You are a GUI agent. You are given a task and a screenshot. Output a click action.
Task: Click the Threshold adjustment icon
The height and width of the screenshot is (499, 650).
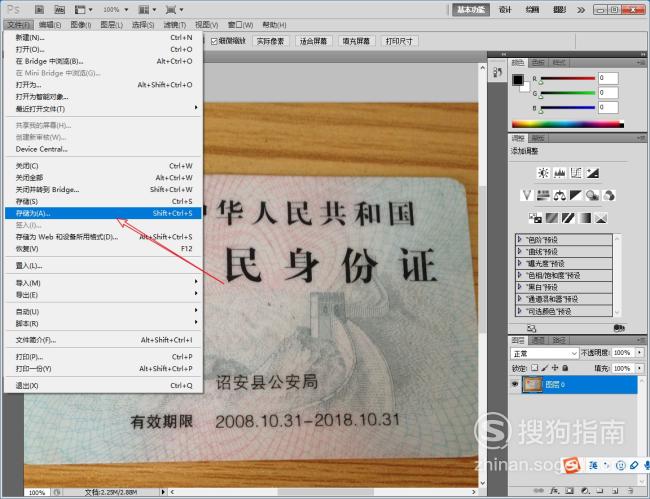568,218
